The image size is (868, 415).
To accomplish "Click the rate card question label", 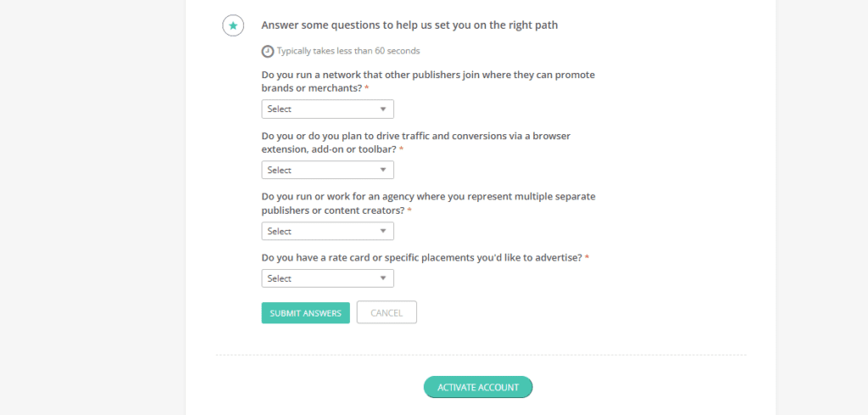I will (x=421, y=257).
